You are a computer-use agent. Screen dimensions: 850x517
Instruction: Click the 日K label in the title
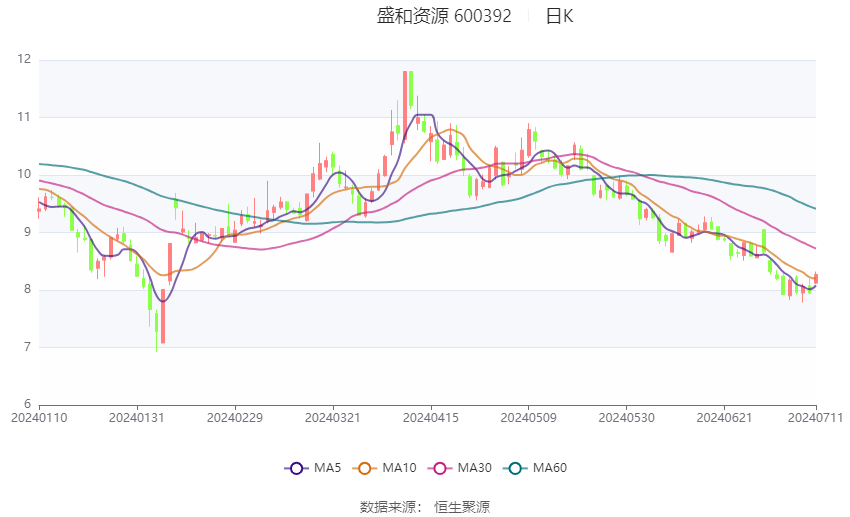pyautogui.click(x=559, y=16)
